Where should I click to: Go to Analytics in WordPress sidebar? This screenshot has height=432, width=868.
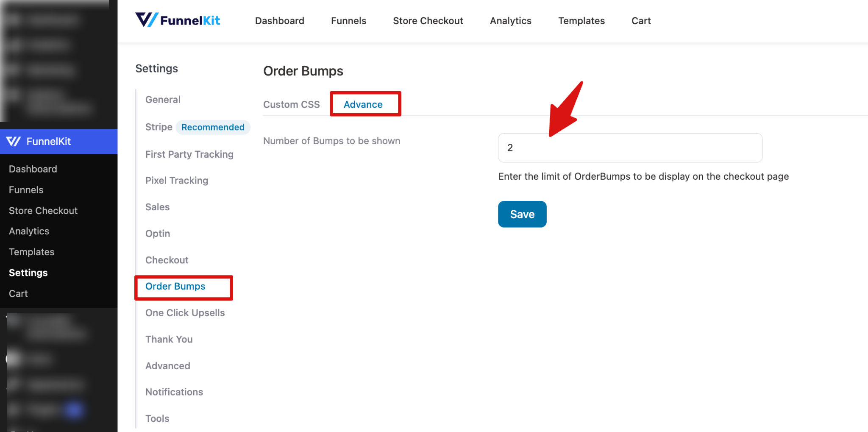(29, 231)
